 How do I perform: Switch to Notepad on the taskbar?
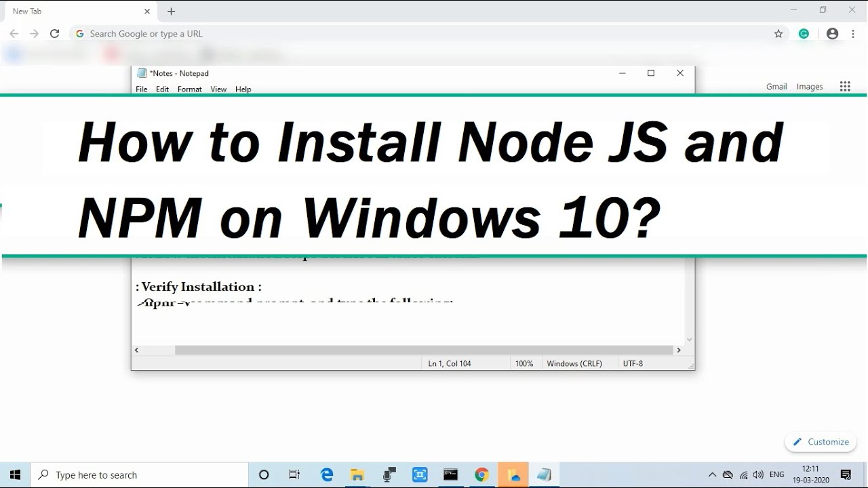[544, 475]
